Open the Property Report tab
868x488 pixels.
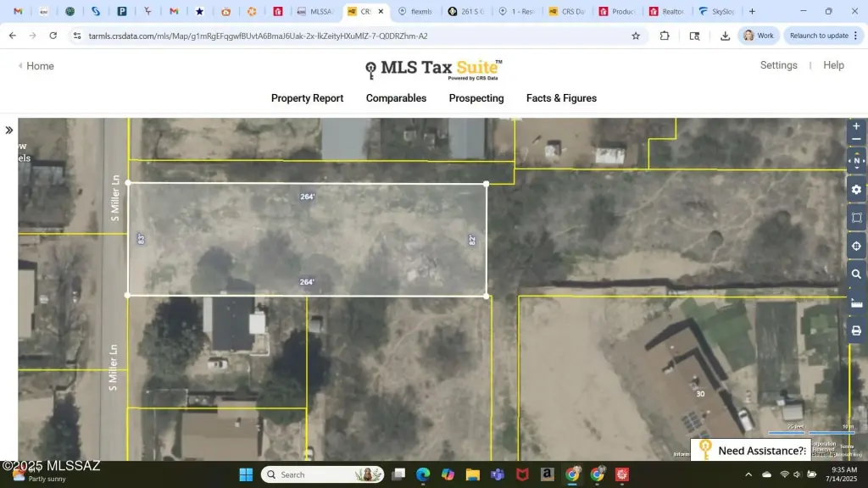(x=307, y=98)
